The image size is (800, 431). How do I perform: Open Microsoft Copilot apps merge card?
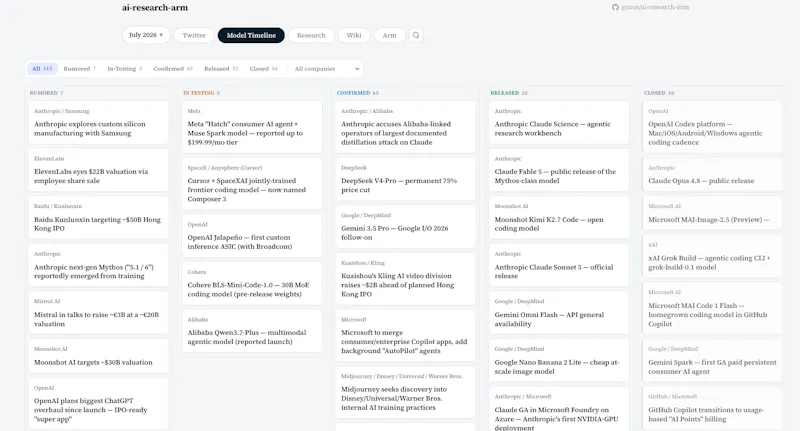(406, 336)
